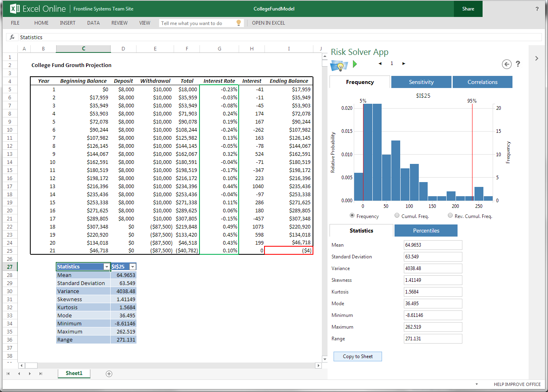Go to previous trial with left arrow
548x392 pixels.
coord(380,63)
